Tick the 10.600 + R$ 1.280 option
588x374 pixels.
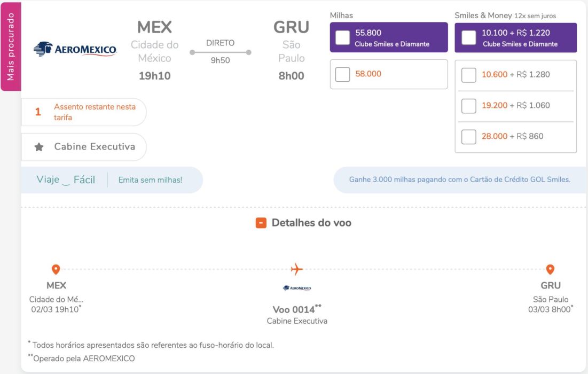click(469, 75)
